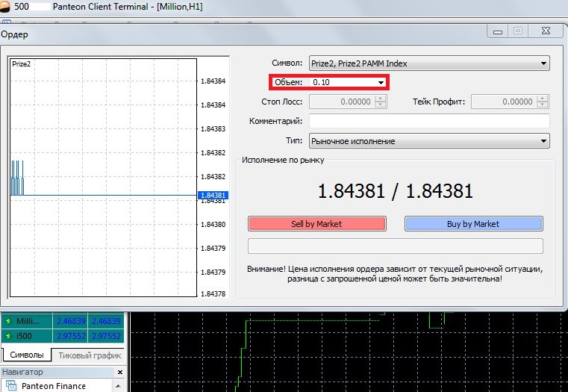This screenshot has width=568, height=392.
Task: Click the Стоп Лосс value field
Action: 342,102
